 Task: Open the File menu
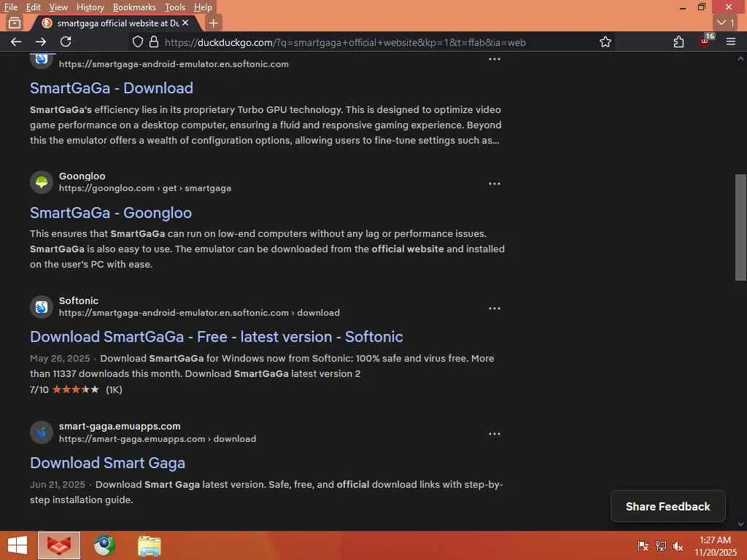pyautogui.click(x=10, y=7)
